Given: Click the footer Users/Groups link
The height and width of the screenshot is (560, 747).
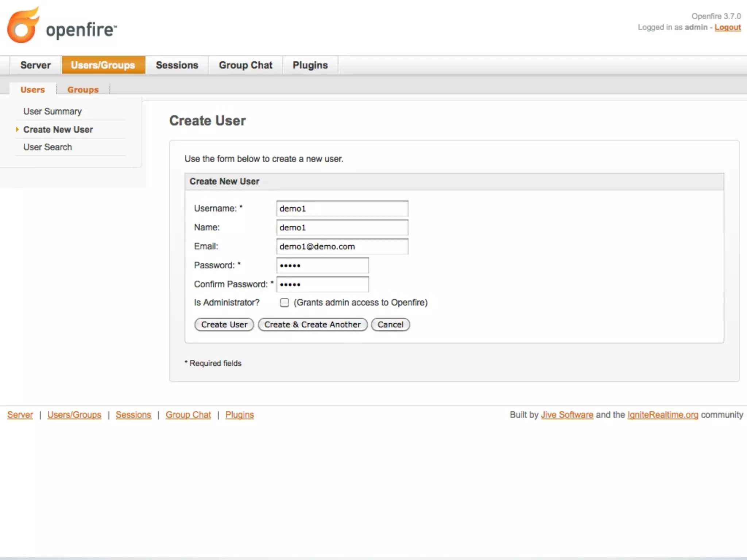Looking at the screenshot, I should pos(74,415).
